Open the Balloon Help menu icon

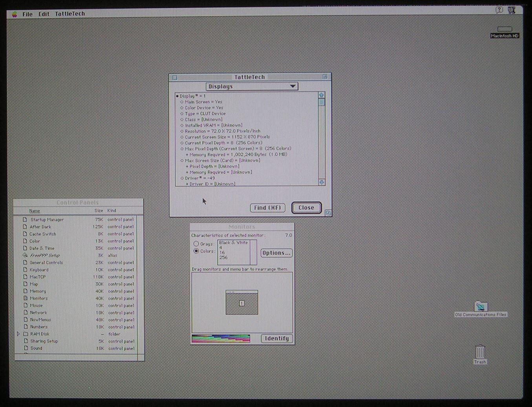[x=499, y=10]
